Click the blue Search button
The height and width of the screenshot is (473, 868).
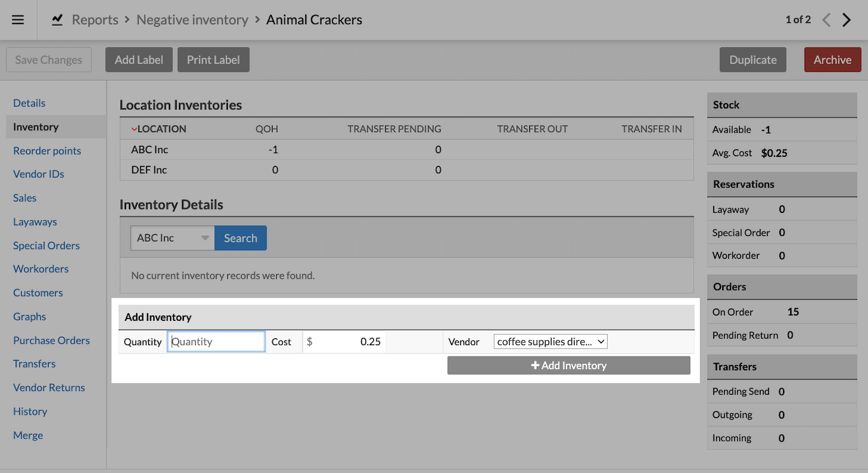(241, 238)
